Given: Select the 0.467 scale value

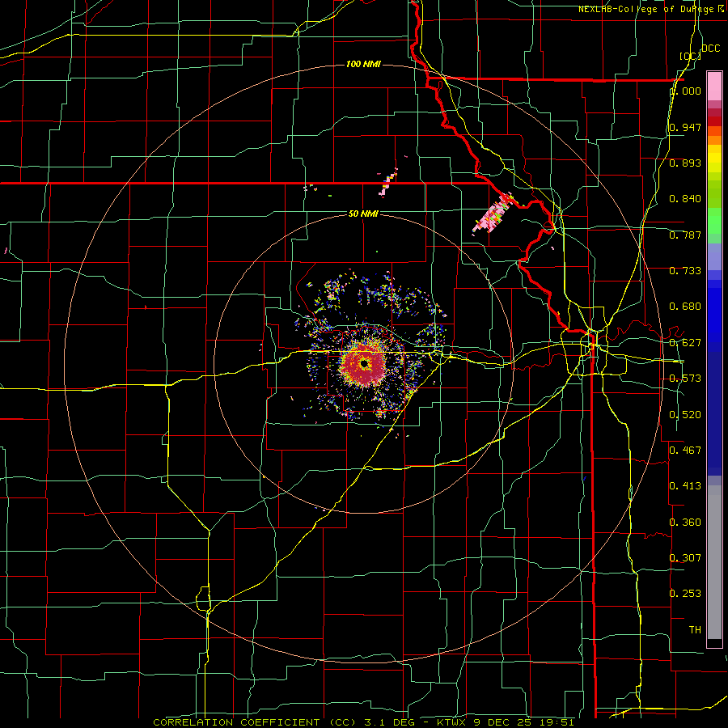Looking at the screenshot, I should [x=685, y=451].
